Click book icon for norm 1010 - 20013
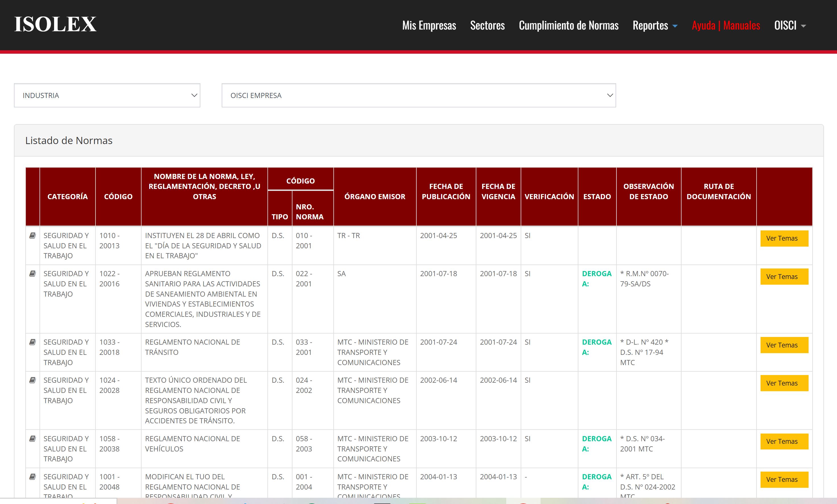Image resolution: width=837 pixels, height=504 pixels. click(33, 235)
